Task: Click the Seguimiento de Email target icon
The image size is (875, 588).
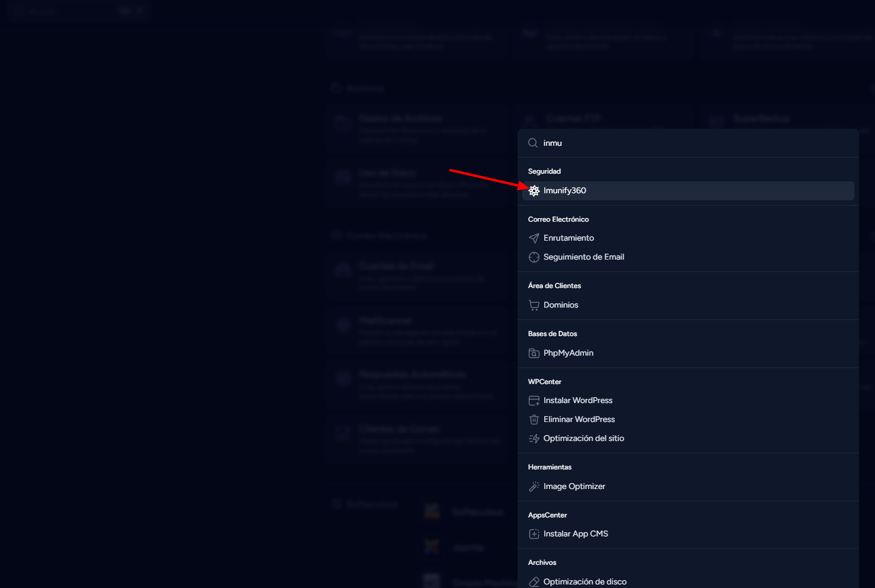Action: [534, 257]
